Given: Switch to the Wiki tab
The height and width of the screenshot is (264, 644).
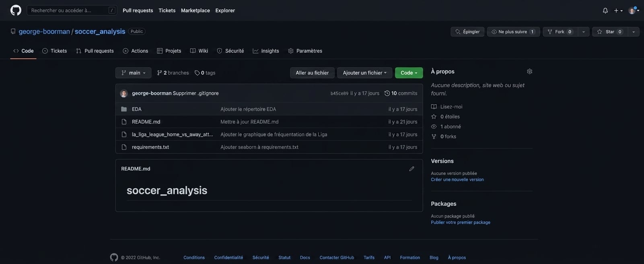Looking at the screenshot, I should click(x=199, y=51).
